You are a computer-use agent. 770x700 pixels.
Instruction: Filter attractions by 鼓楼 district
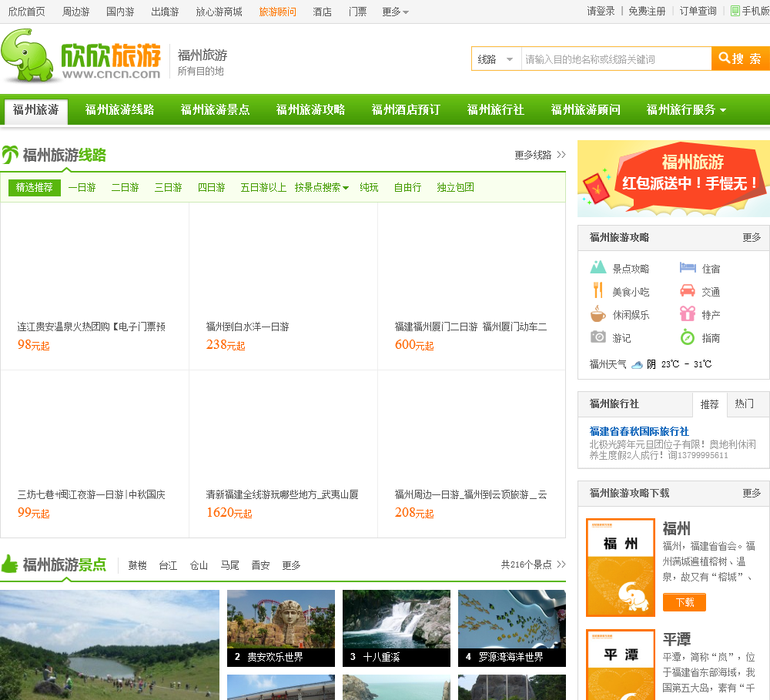pyautogui.click(x=138, y=565)
